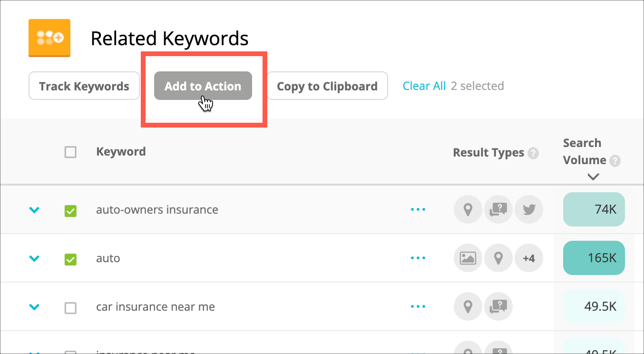
Task: Uncheck the auto keyword checkbox
Action: coord(70,259)
